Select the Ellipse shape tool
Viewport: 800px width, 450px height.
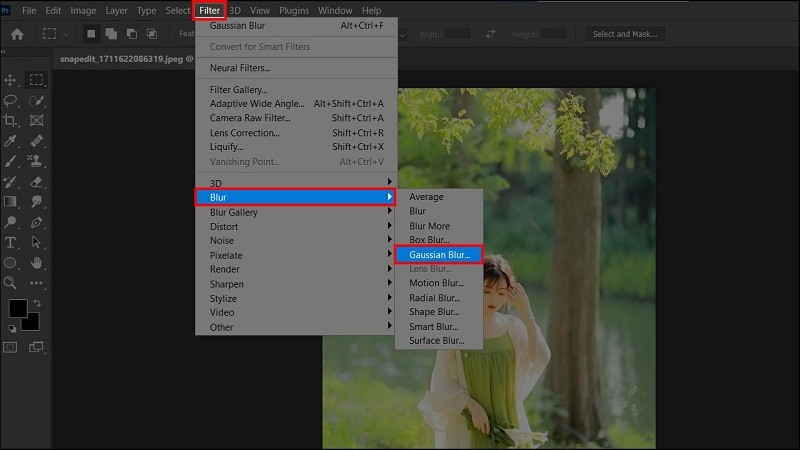coord(10,263)
